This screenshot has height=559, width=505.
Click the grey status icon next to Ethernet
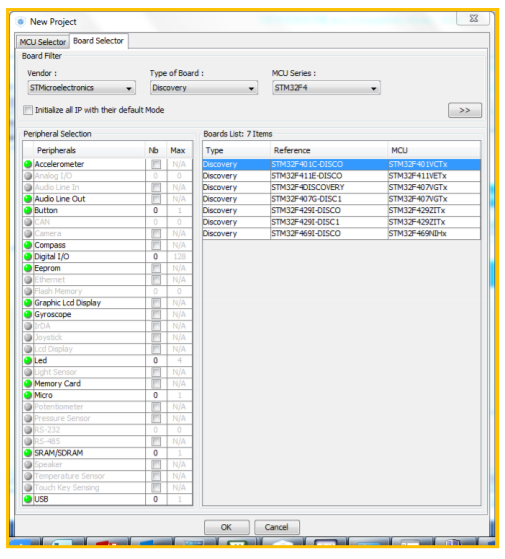click(28, 280)
